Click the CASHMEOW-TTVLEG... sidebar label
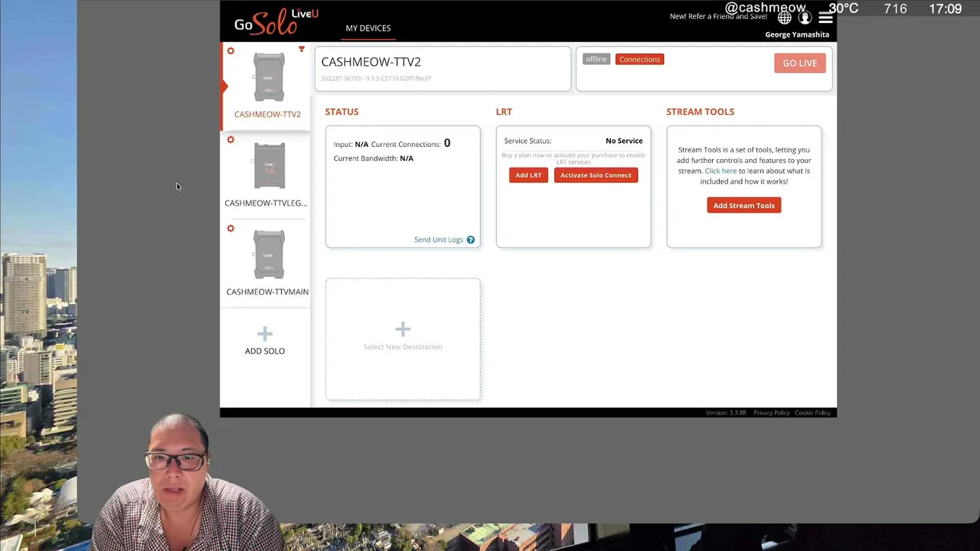 pyautogui.click(x=266, y=203)
